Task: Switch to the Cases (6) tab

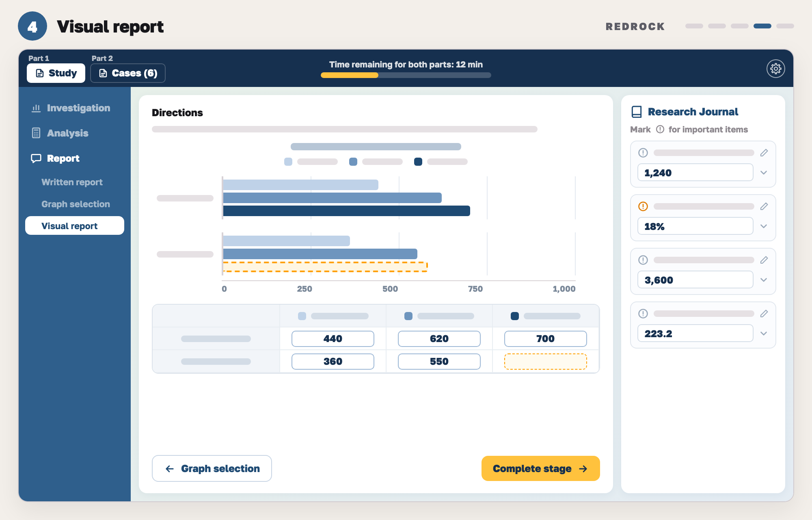Action: pos(128,73)
